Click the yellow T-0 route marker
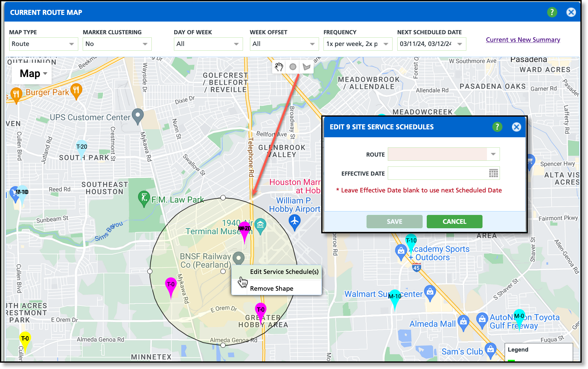This screenshot has width=588, height=369. pyautogui.click(x=25, y=341)
